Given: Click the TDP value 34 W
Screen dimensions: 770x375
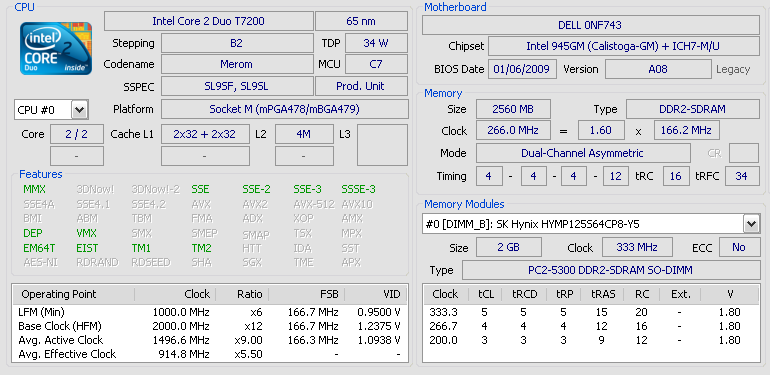Looking at the screenshot, I should [x=376, y=43].
